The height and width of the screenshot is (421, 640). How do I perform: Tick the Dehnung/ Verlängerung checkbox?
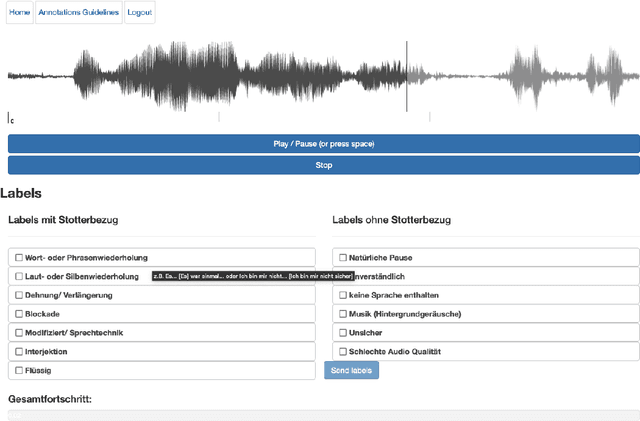(x=19, y=295)
